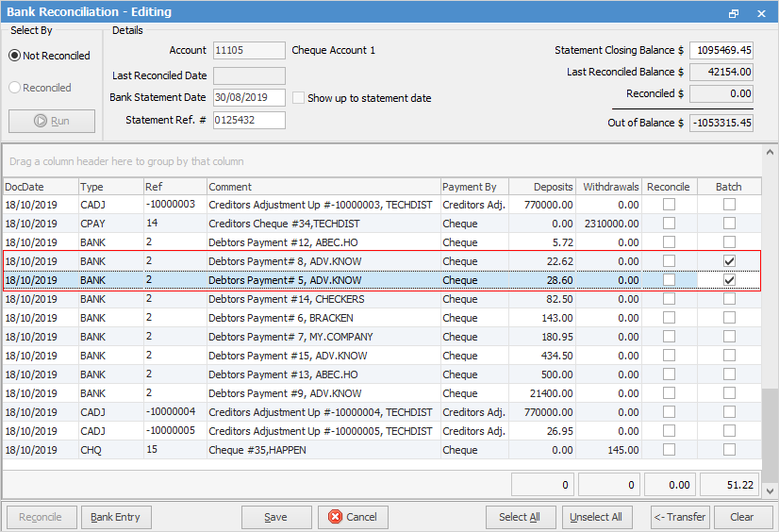Sort by the DocDate column header
The image size is (779, 532).
[x=40, y=187]
